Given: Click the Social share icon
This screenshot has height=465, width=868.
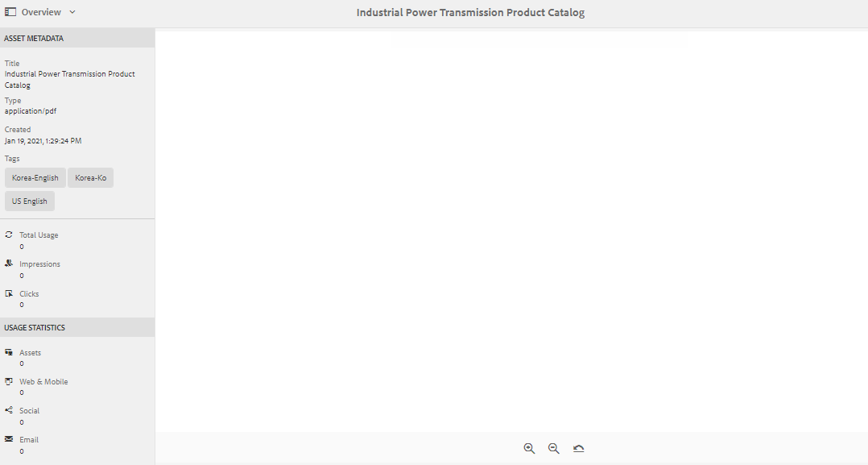Looking at the screenshot, I should (8, 410).
